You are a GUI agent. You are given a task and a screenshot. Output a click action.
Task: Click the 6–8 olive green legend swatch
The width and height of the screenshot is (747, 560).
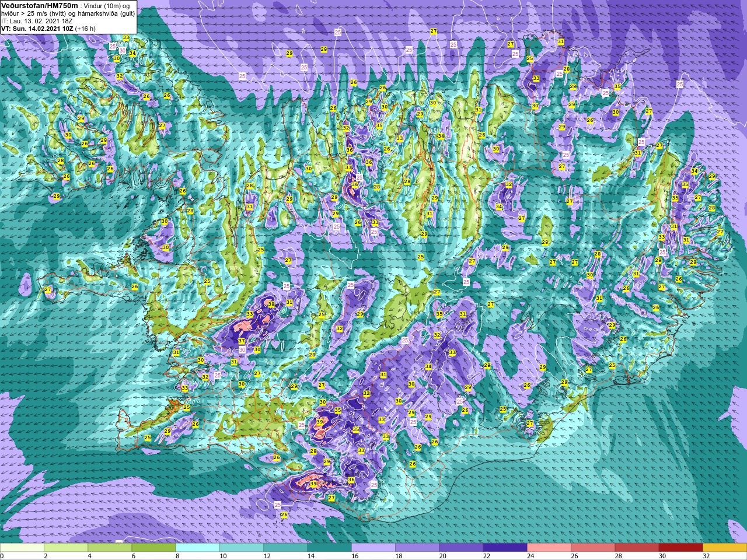click(x=153, y=547)
